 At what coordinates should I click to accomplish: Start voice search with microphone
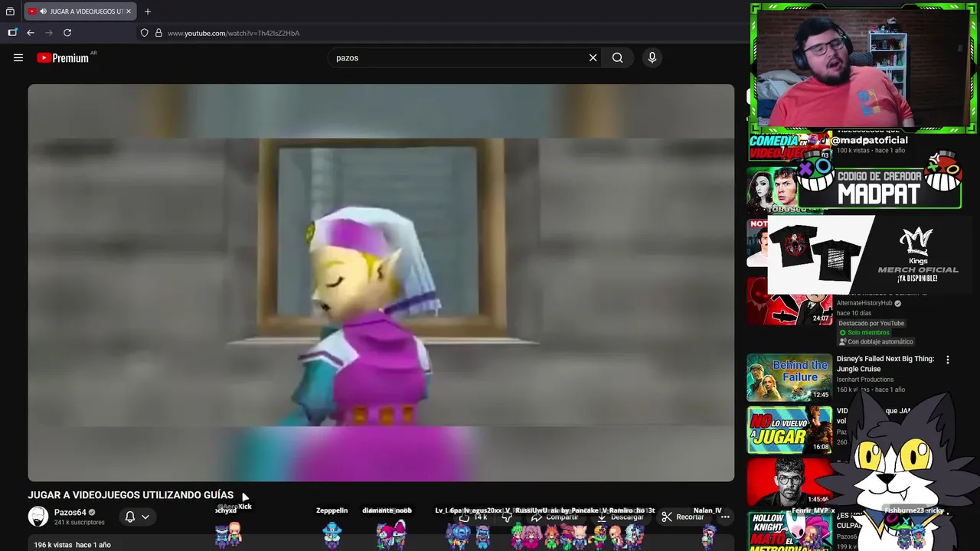click(652, 57)
